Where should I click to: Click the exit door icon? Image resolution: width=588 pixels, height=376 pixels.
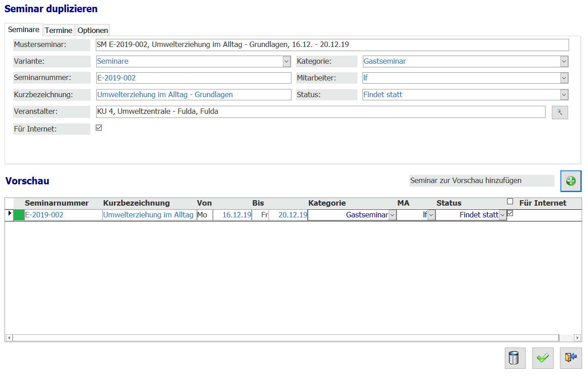(571, 358)
